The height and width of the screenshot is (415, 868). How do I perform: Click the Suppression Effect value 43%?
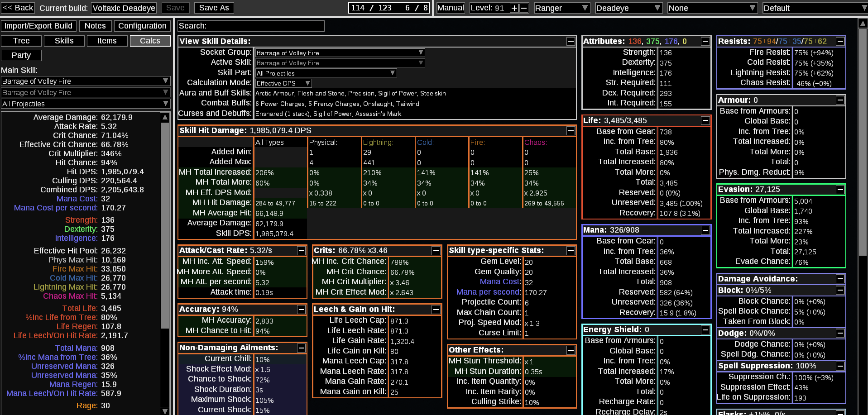[801, 388]
